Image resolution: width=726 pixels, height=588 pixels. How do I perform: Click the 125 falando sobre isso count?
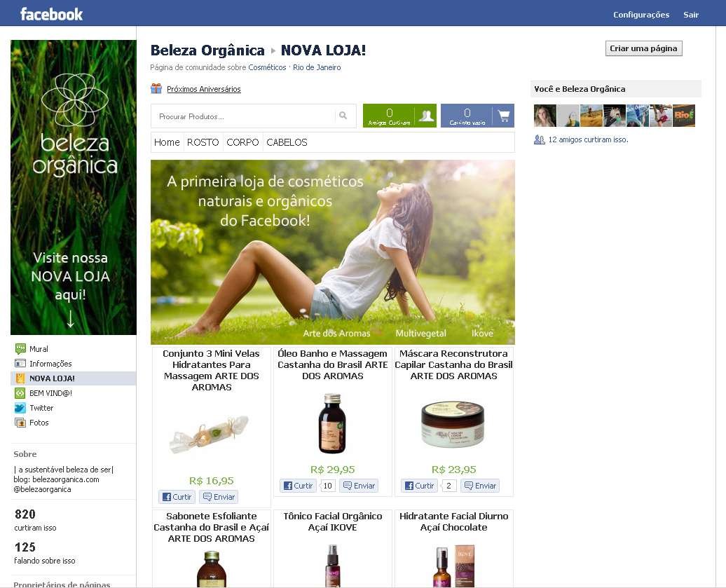pos(44,553)
